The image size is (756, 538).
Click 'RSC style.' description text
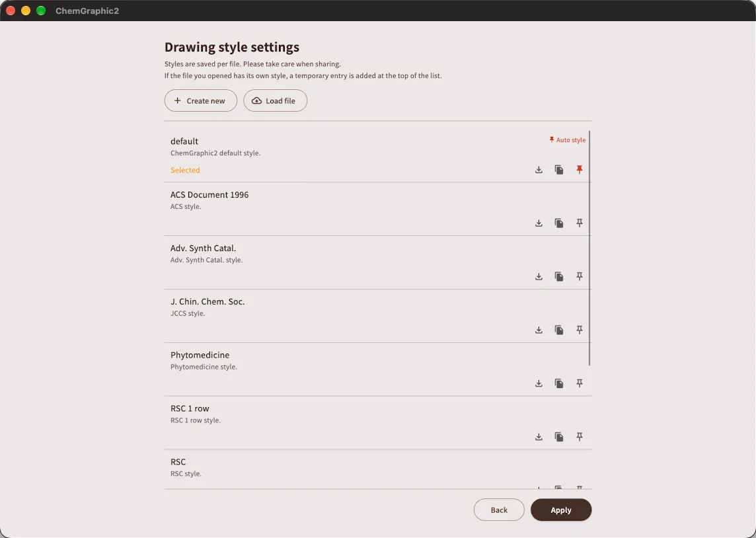pos(186,474)
